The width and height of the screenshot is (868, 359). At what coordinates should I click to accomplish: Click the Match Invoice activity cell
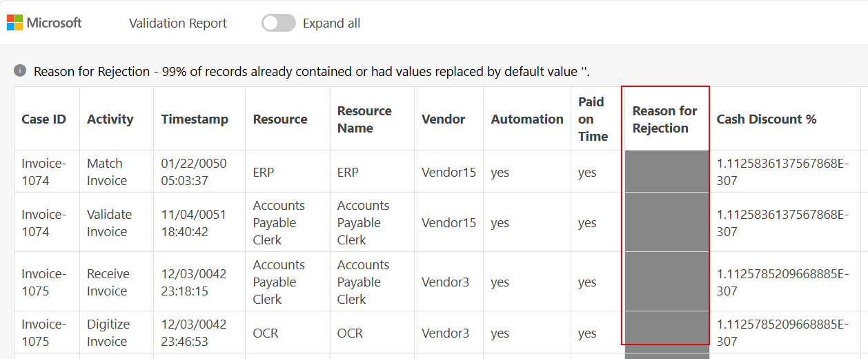click(106, 172)
